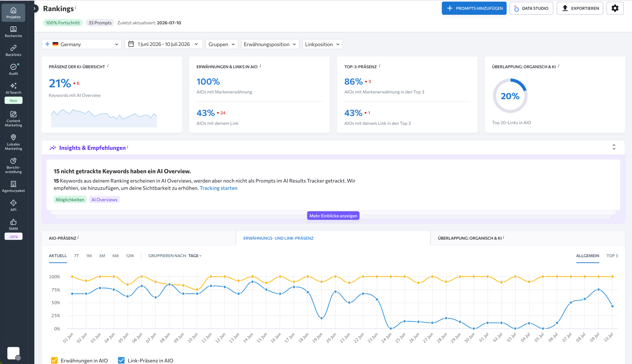Click the New badge under AI Search
The width and height of the screenshot is (632, 364).
tap(14, 100)
